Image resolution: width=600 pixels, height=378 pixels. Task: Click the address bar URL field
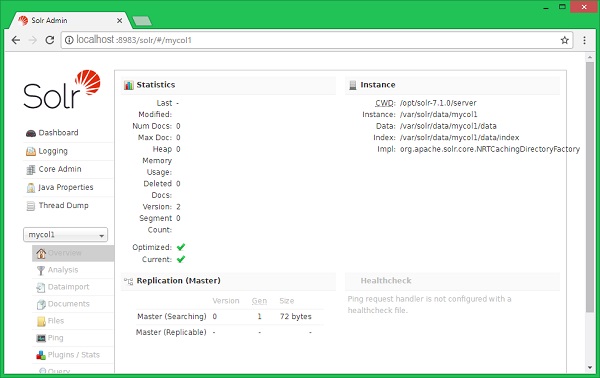(x=317, y=40)
